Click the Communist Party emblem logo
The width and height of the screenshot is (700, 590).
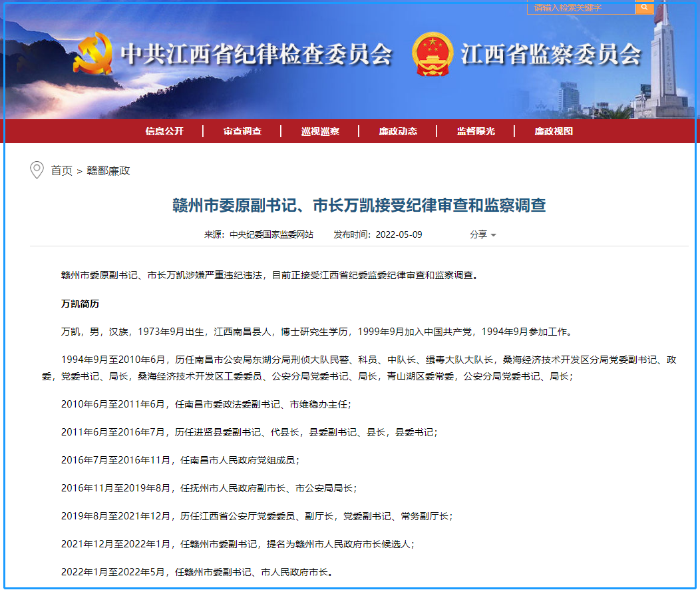[93, 54]
